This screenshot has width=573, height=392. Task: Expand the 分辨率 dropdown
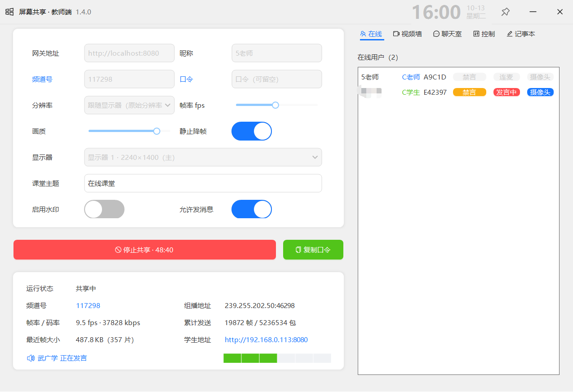pos(129,105)
